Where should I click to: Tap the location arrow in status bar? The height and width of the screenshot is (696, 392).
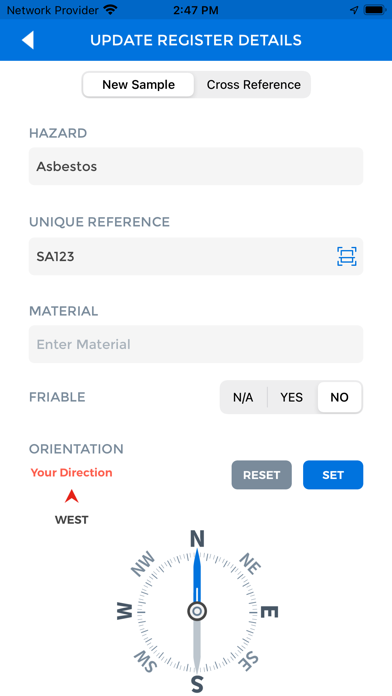click(354, 10)
